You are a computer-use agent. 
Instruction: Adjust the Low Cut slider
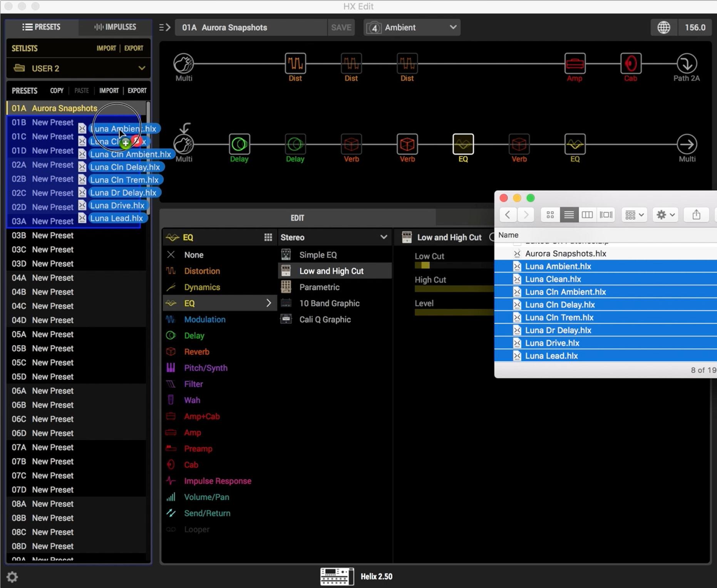[426, 265]
